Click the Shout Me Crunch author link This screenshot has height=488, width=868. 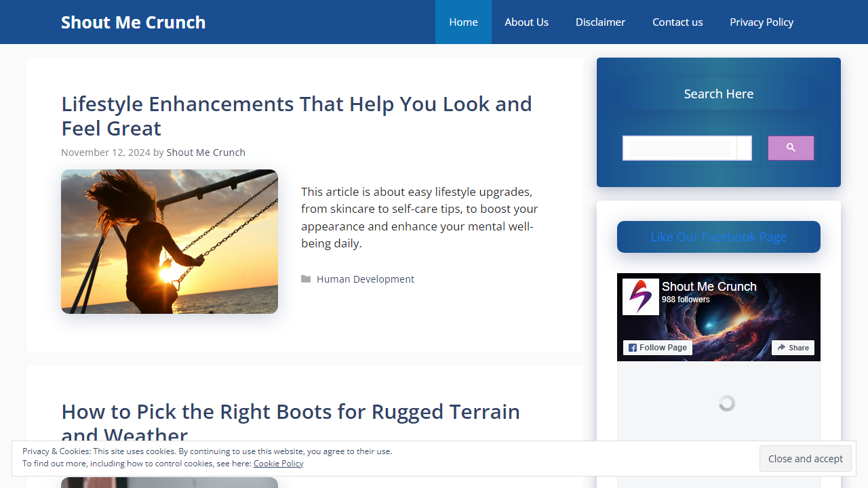[205, 152]
